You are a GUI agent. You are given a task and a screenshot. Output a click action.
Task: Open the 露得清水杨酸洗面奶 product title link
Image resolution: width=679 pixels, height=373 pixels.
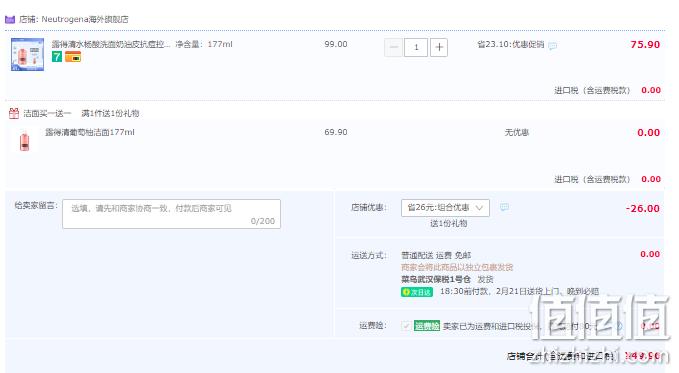[111, 44]
